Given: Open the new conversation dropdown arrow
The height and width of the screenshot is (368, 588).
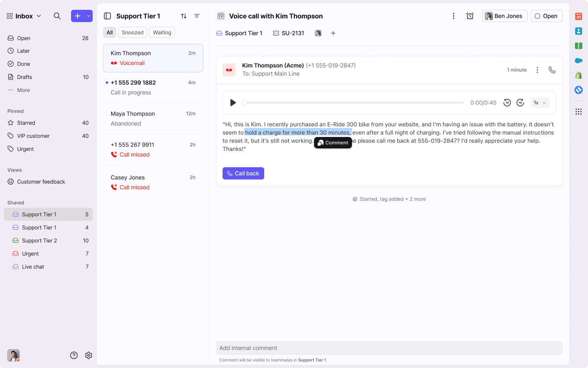Looking at the screenshot, I should (88, 16).
